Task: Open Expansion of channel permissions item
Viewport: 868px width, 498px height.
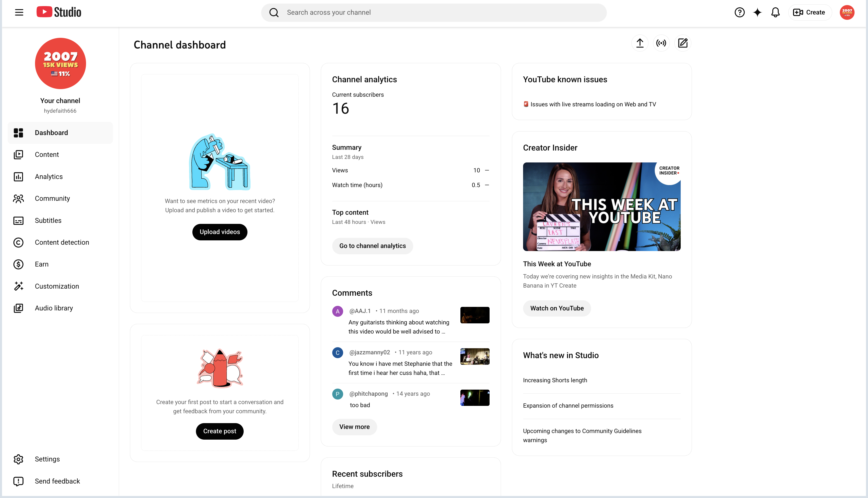Action: pos(568,406)
